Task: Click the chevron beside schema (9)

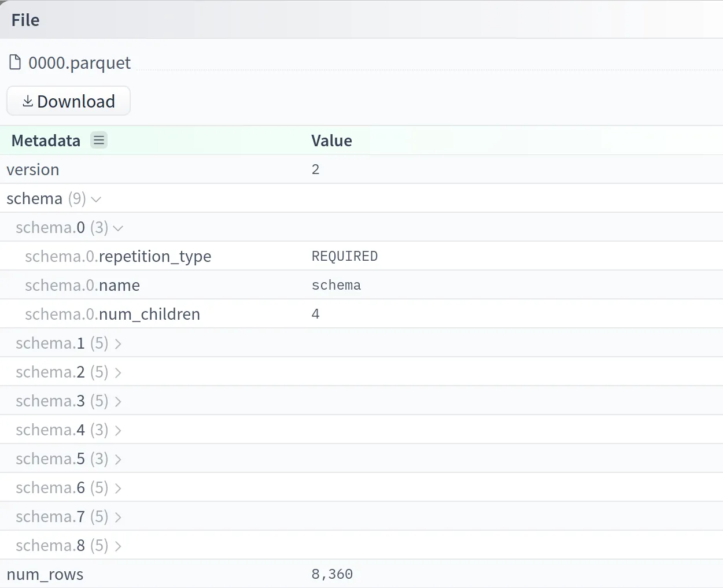Action: tap(96, 199)
